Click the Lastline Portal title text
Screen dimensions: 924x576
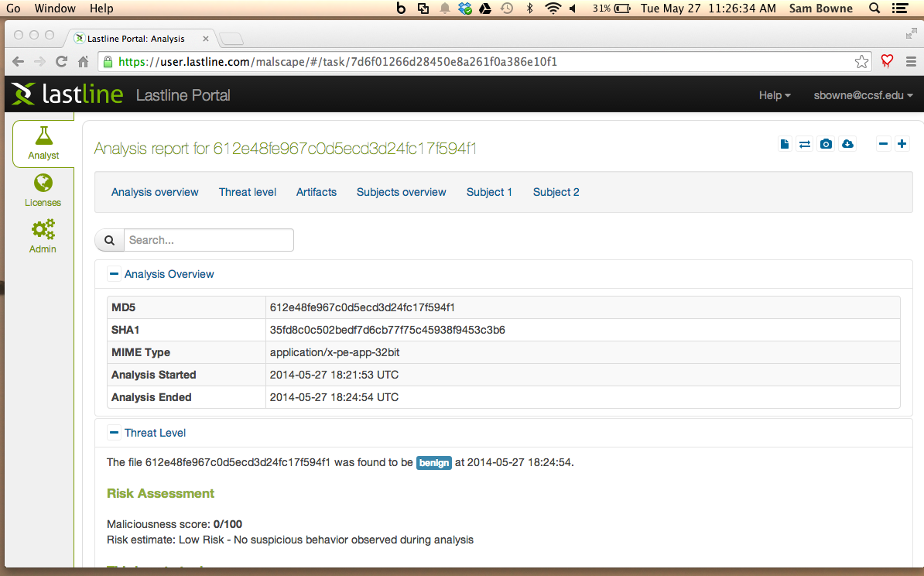tap(183, 95)
